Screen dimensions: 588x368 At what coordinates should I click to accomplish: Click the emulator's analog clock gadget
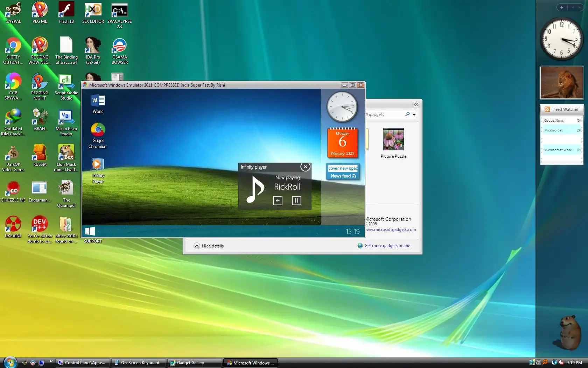click(x=342, y=107)
